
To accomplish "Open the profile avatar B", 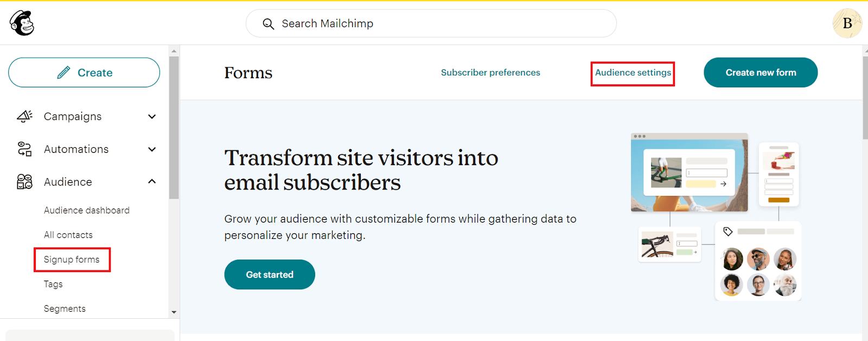I will [x=847, y=23].
